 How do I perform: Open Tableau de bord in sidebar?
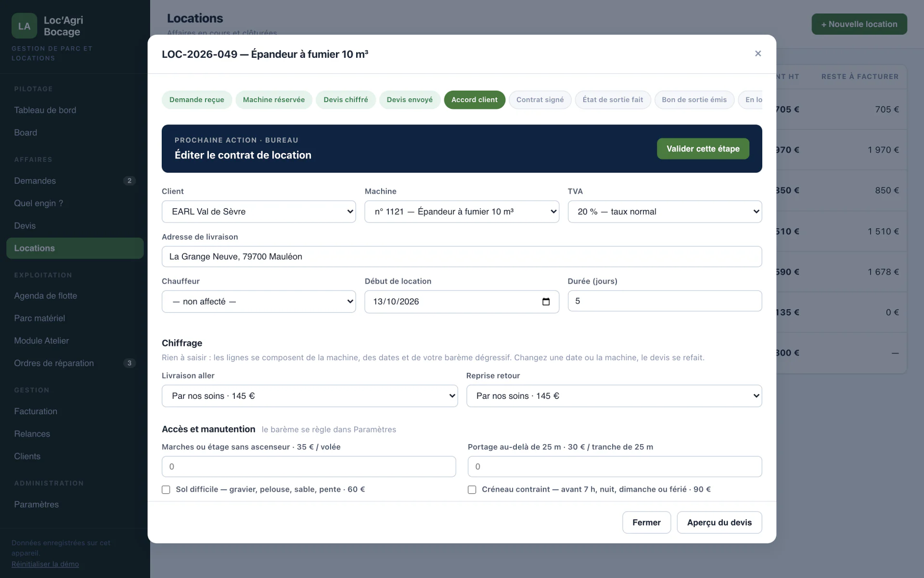click(x=75, y=110)
